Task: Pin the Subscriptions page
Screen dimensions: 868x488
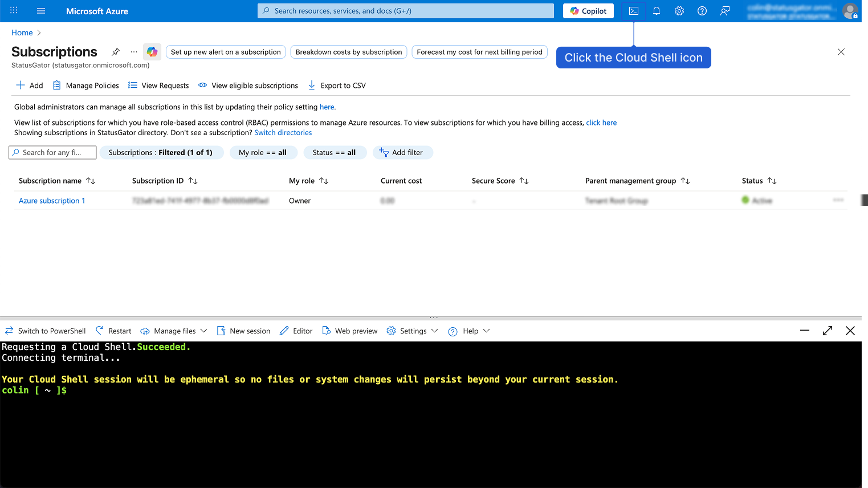Action: pyautogui.click(x=116, y=52)
